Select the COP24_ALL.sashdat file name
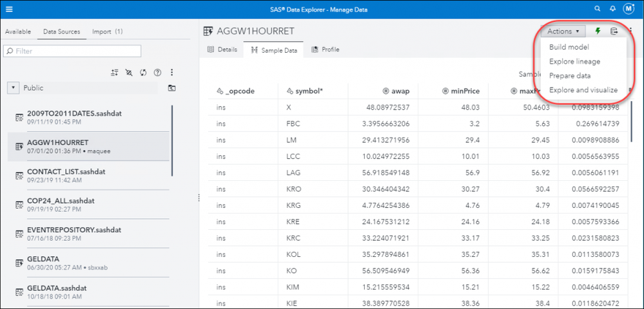 pos(61,201)
